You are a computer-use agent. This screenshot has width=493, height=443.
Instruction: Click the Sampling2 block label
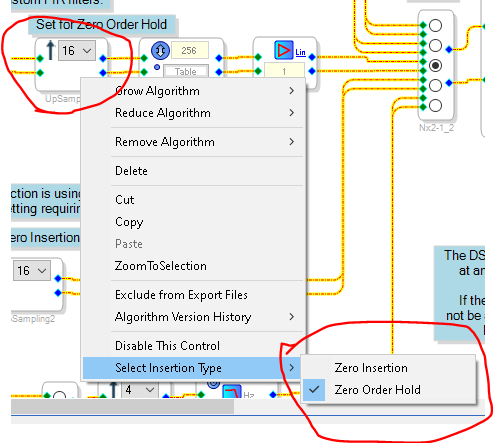coord(33,319)
